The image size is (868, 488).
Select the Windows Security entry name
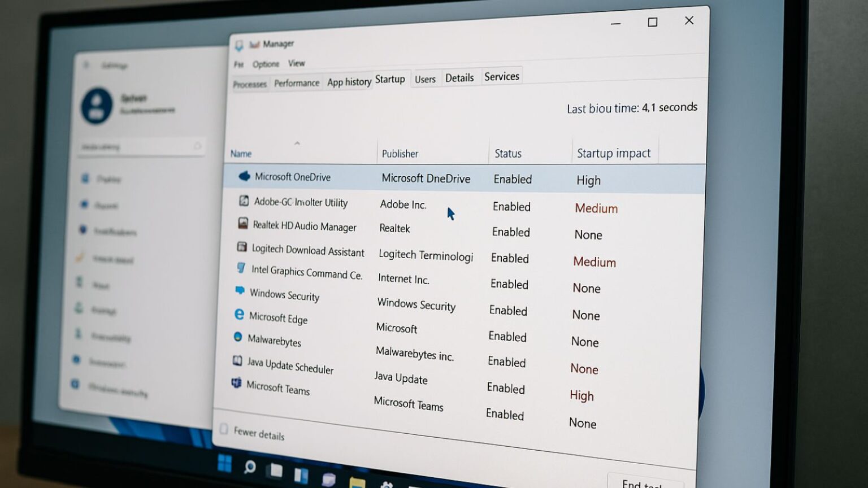(x=284, y=295)
